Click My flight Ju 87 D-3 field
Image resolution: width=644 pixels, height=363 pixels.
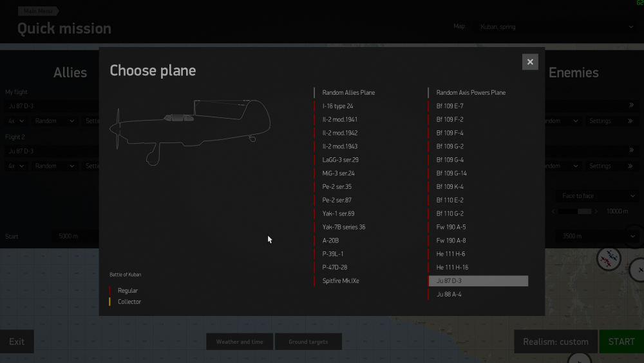[52, 106]
